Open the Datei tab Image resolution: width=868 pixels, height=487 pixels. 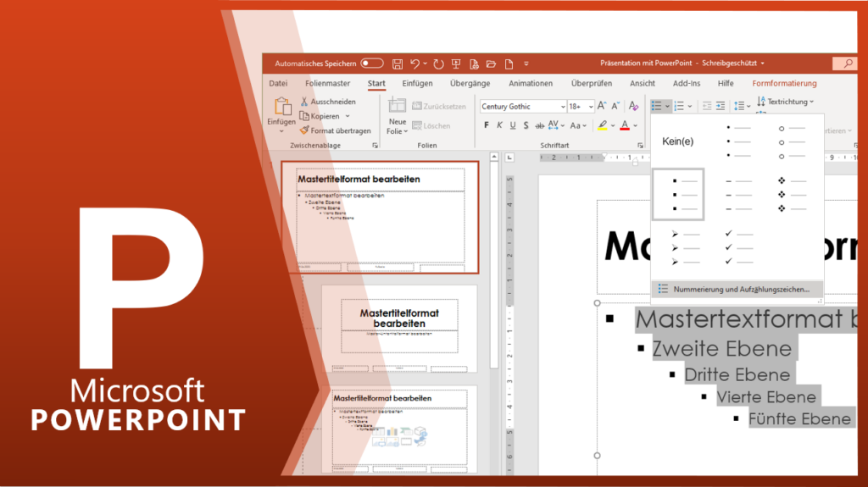click(x=278, y=84)
